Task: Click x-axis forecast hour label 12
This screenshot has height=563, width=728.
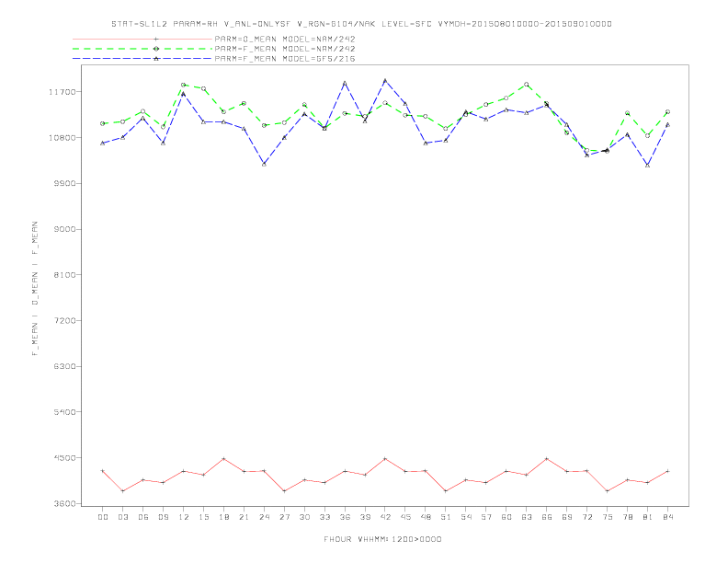Action: point(184,517)
